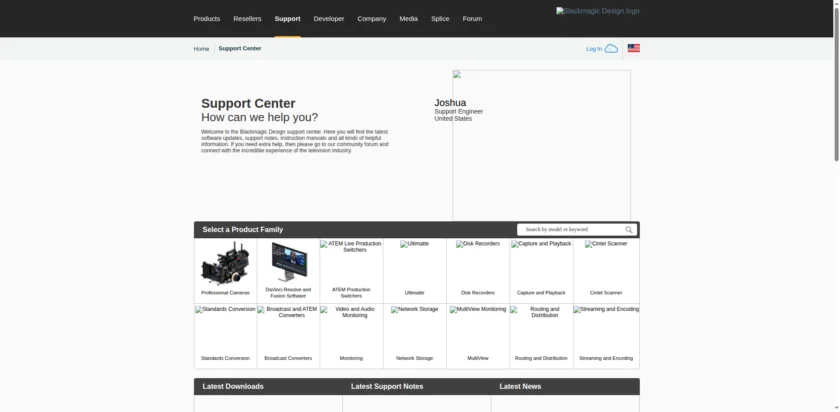Click the Broadcast and ATEM Converters image

point(288,312)
